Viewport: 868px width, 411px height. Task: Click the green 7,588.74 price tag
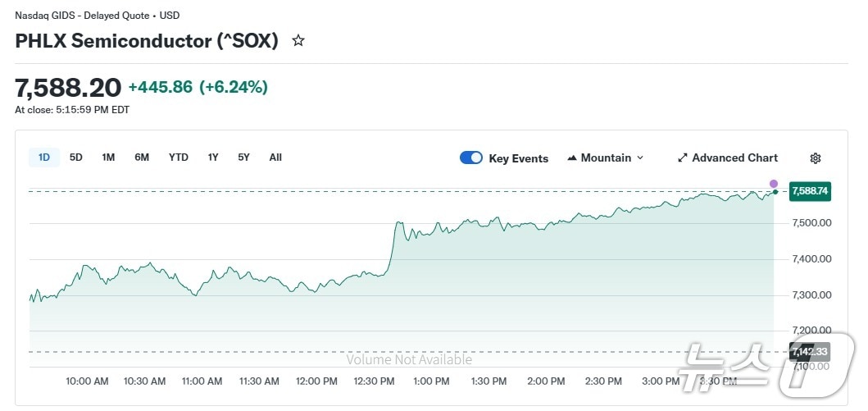click(809, 191)
